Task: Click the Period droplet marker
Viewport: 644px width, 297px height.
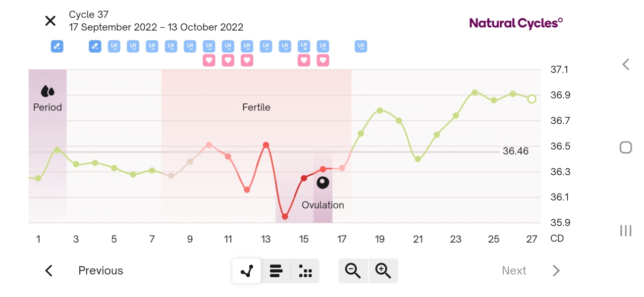Action: tap(47, 92)
